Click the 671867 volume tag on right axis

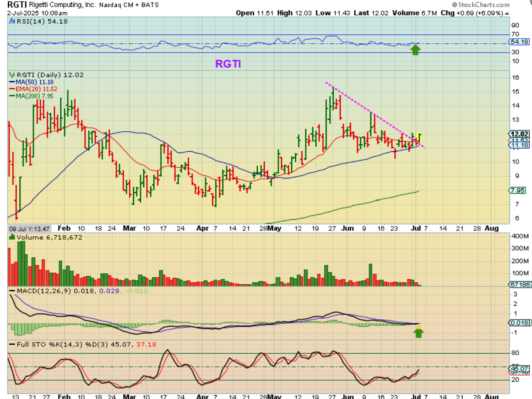(521, 284)
